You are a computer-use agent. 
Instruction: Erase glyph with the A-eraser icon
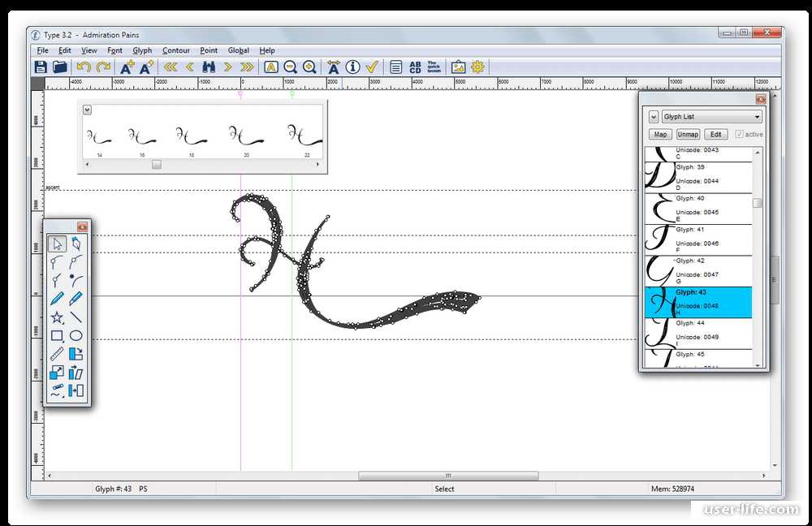146,67
